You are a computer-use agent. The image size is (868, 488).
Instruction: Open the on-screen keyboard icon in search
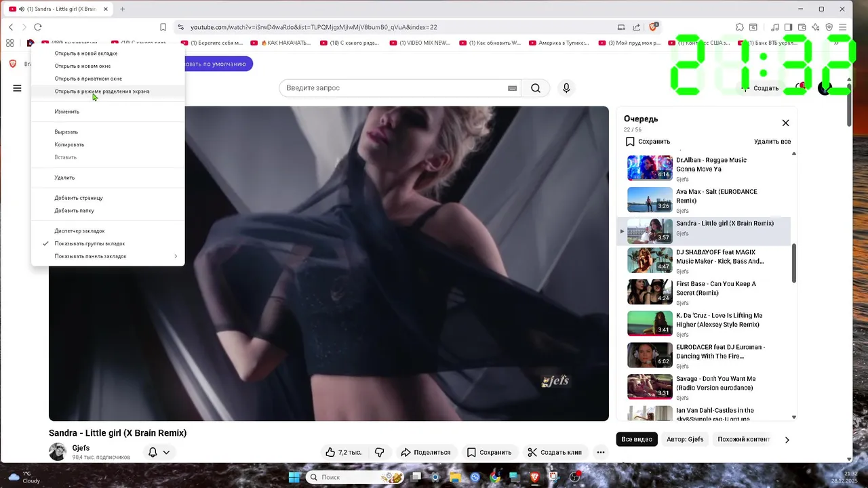point(512,88)
